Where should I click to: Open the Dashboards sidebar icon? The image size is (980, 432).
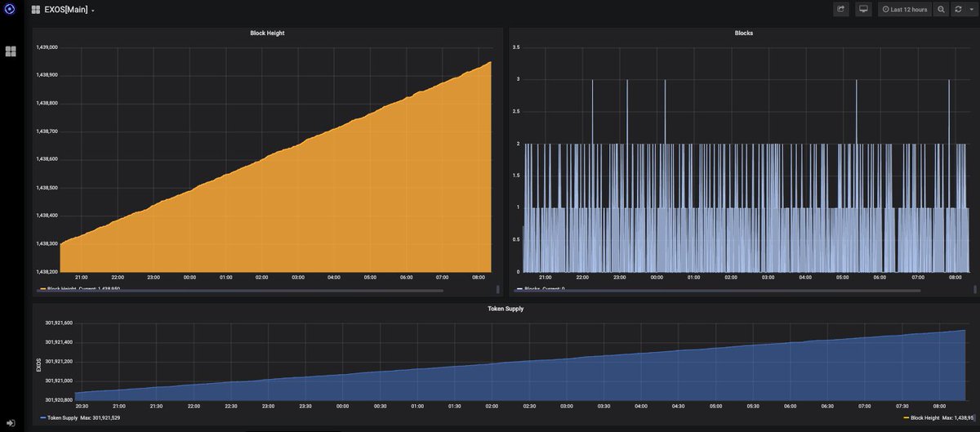(x=11, y=51)
